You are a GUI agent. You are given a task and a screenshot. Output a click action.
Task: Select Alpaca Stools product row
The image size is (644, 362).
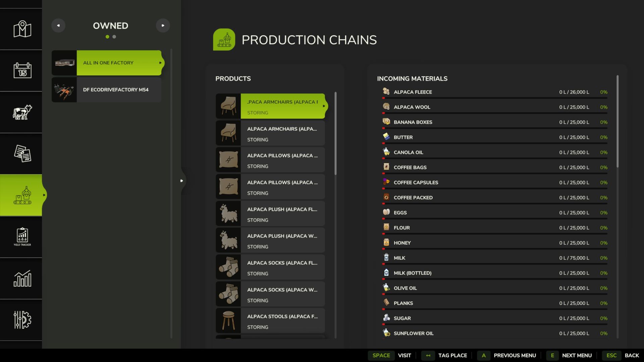point(270,320)
